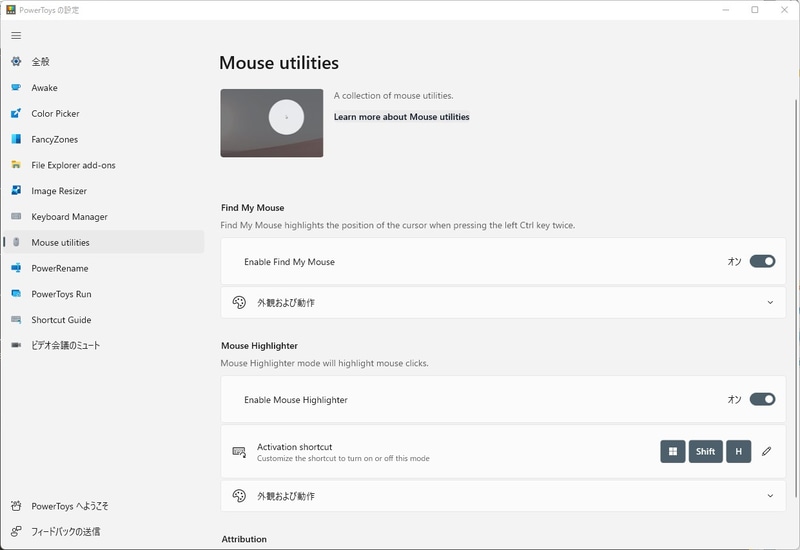
Task: Turn off Enable Mouse Highlighter toggle
Action: (762, 399)
